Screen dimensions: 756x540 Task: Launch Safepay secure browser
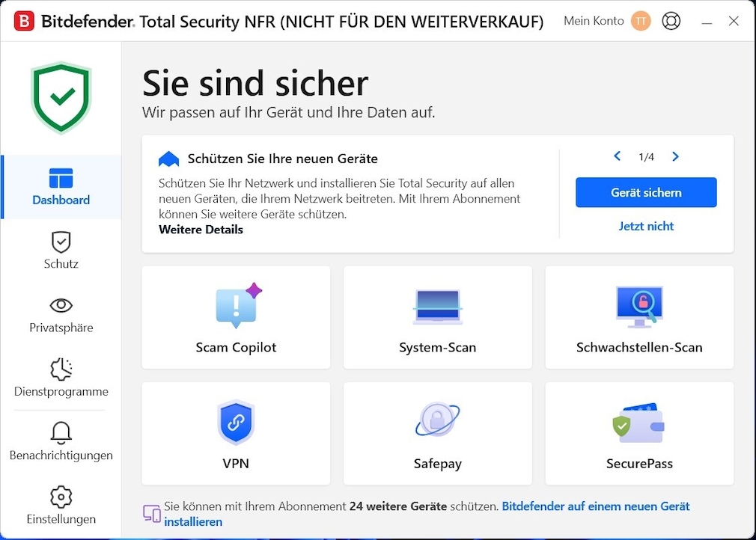point(437,419)
